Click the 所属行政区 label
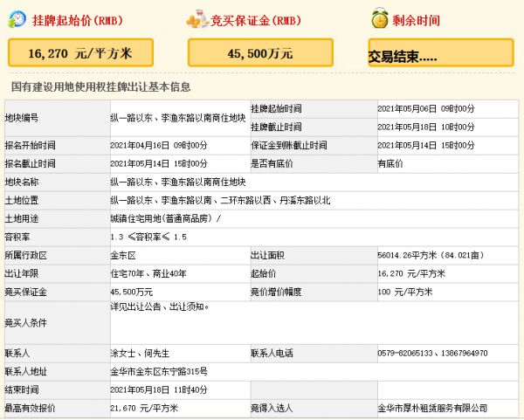 pyautogui.click(x=25, y=256)
